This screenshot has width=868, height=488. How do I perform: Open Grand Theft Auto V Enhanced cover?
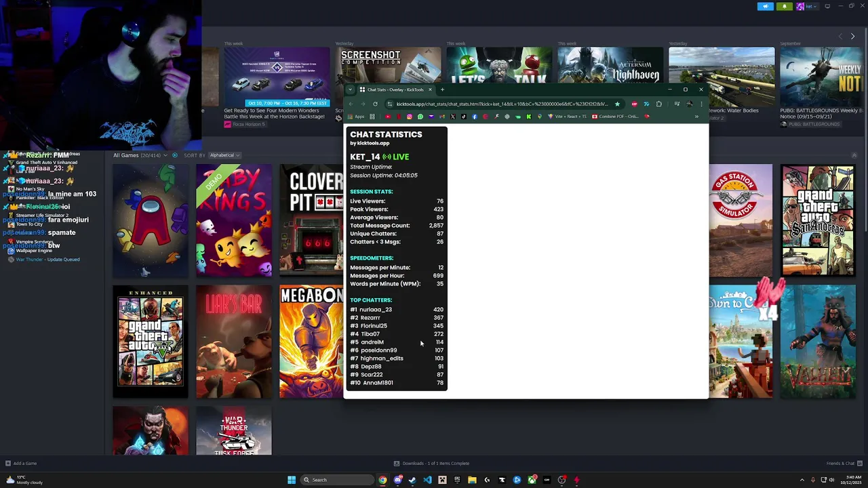pyautogui.click(x=151, y=342)
